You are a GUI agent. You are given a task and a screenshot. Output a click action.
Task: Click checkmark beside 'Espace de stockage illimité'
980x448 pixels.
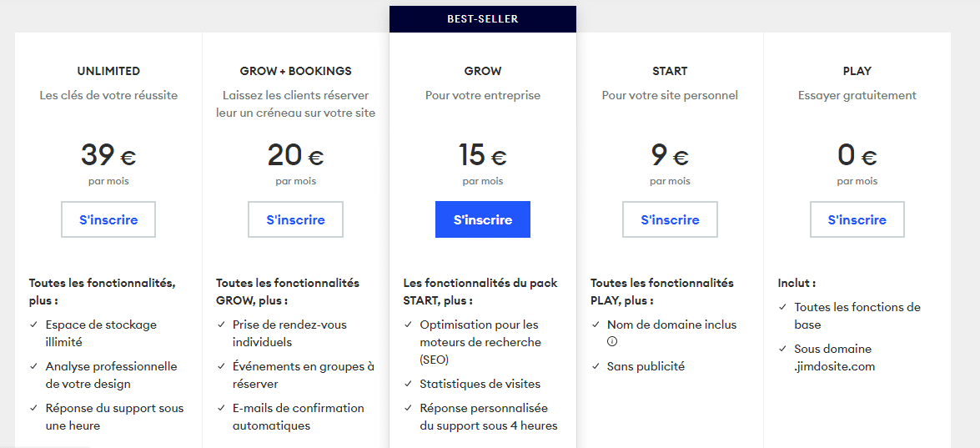[33, 325]
